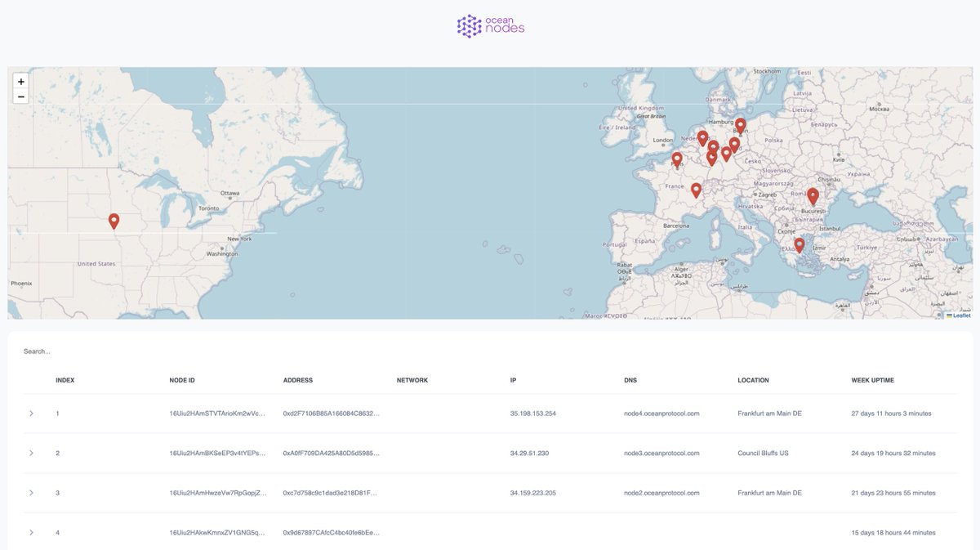Zoom out the map with minus button
Viewport: 980px width, 550px height.
coord(21,96)
